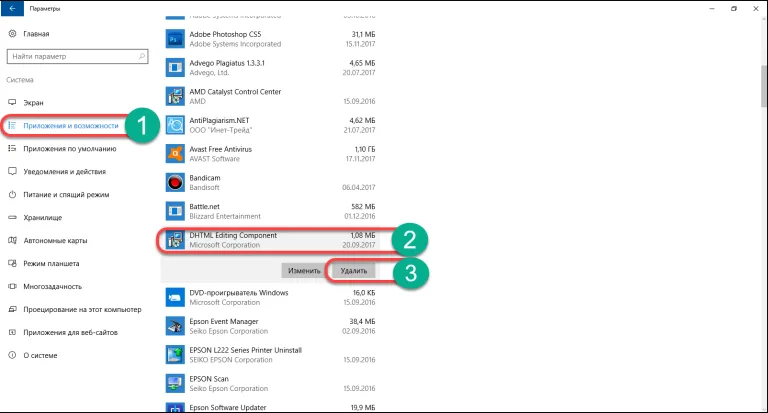Viewport: 768px width, 413px height.
Task: Click the monitor icon beside Экран
Action: click(x=12, y=102)
